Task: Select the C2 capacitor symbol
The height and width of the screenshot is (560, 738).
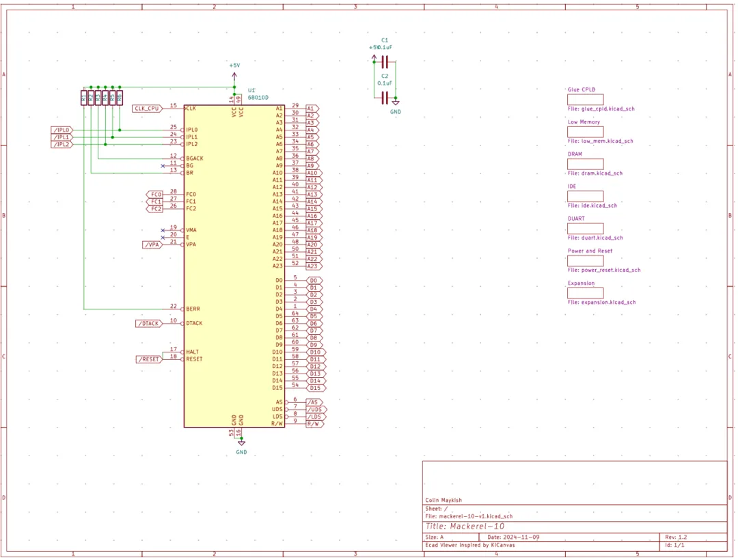Action: pyautogui.click(x=385, y=98)
